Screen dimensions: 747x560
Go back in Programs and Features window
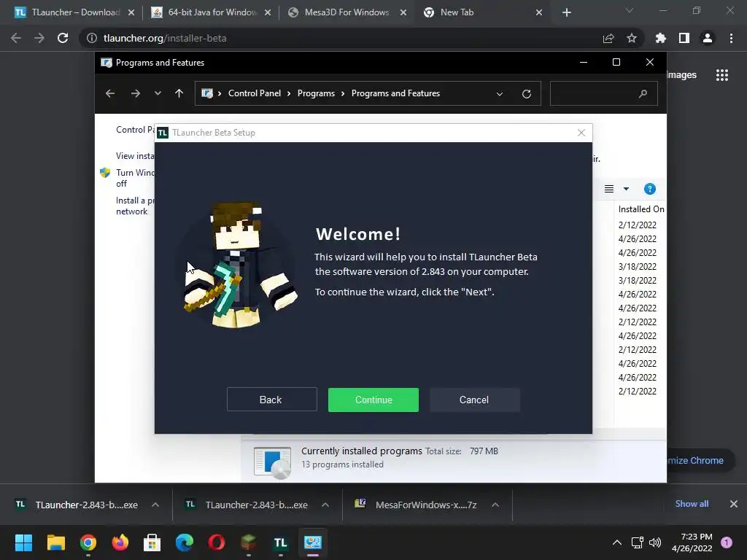pyautogui.click(x=110, y=93)
